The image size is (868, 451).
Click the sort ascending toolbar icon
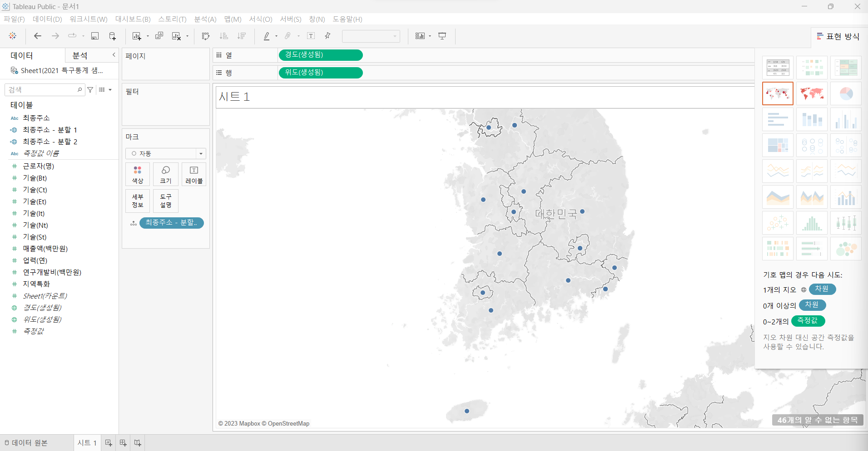[x=223, y=36]
